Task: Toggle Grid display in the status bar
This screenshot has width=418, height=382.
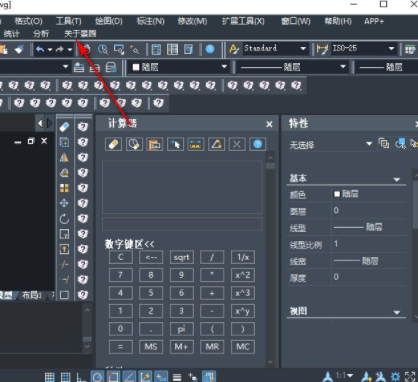Action: (65, 377)
